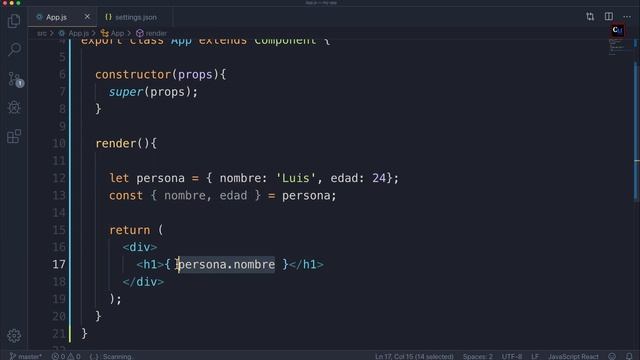Open the notifications bell
The height and width of the screenshot is (360, 640).
629,356
